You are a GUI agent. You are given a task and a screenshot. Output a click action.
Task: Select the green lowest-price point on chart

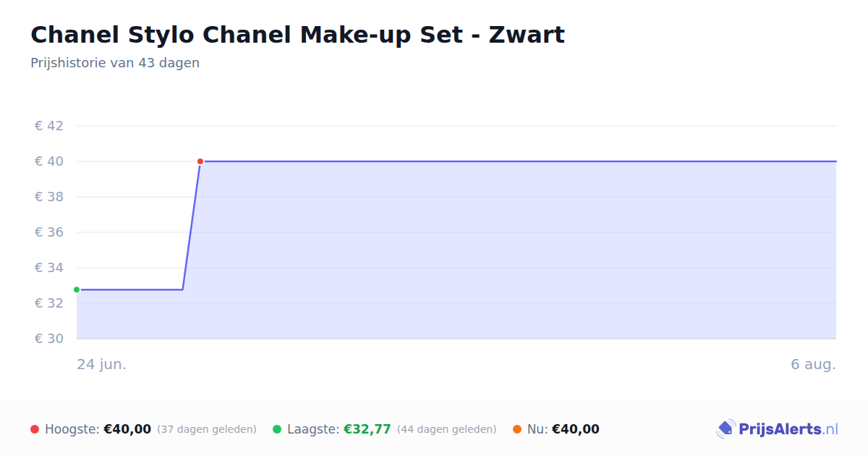click(x=77, y=290)
